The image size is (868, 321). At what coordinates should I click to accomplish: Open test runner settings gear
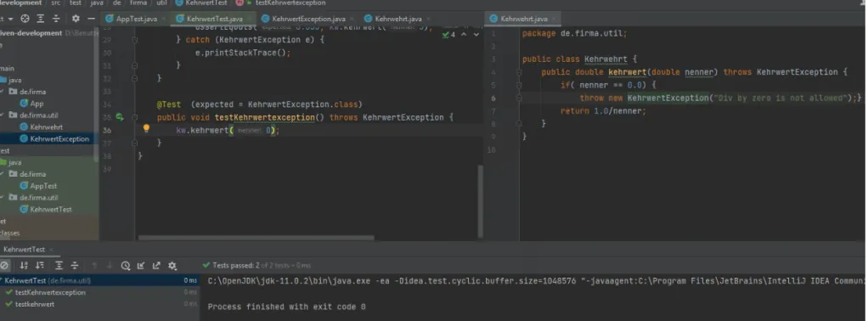(172, 266)
